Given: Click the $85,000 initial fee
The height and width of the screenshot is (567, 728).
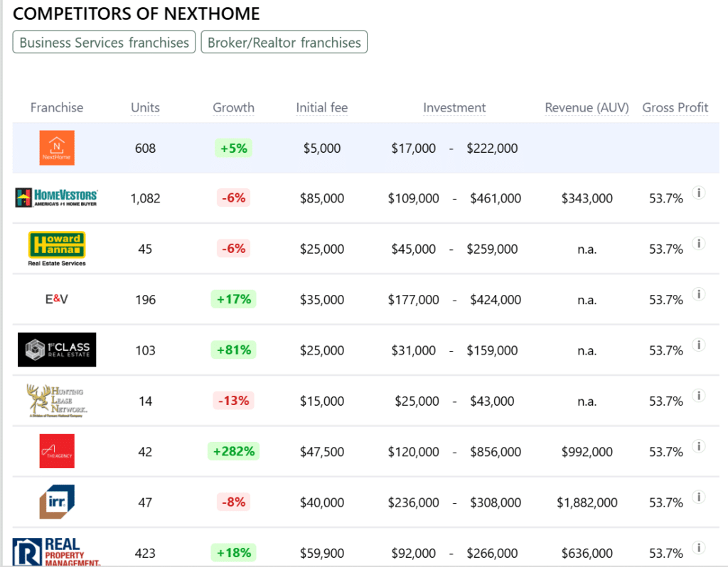Looking at the screenshot, I should coord(322,198).
